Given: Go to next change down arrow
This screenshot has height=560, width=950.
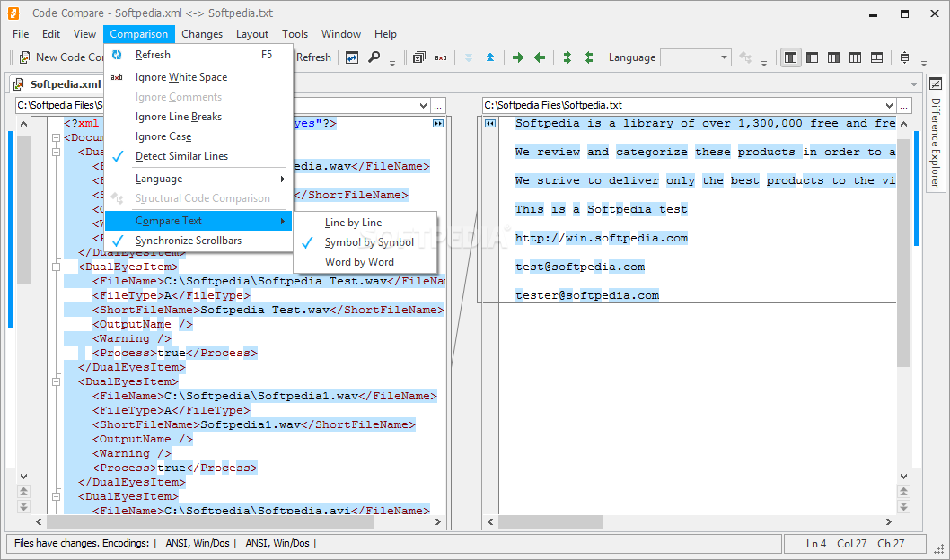Looking at the screenshot, I should 469,57.
